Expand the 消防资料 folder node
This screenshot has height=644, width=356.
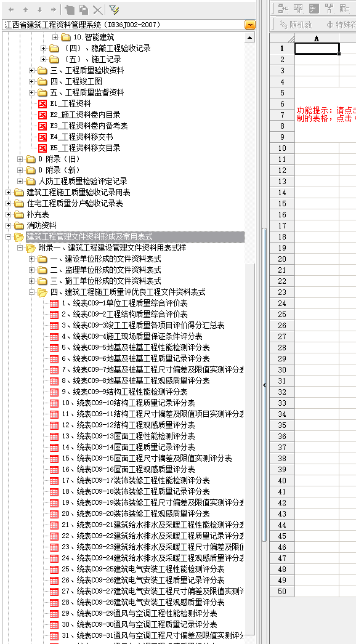click(x=8, y=226)
